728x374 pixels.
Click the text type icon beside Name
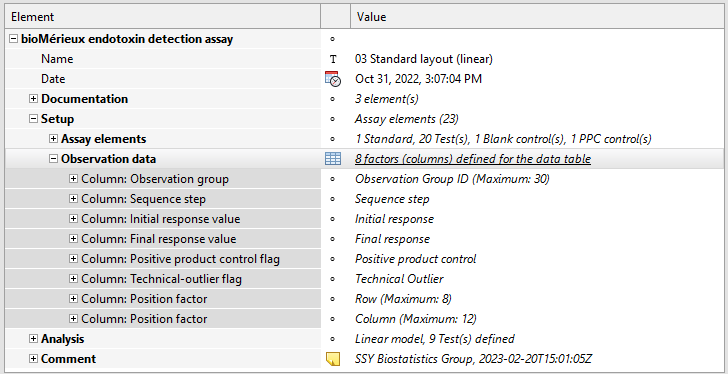pyautogui.click(x=333, y=59)
